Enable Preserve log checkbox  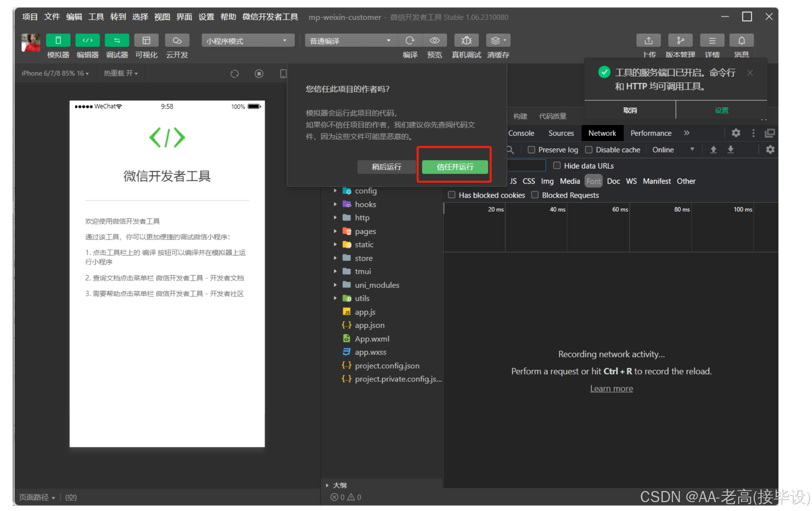tap(531, 150)
